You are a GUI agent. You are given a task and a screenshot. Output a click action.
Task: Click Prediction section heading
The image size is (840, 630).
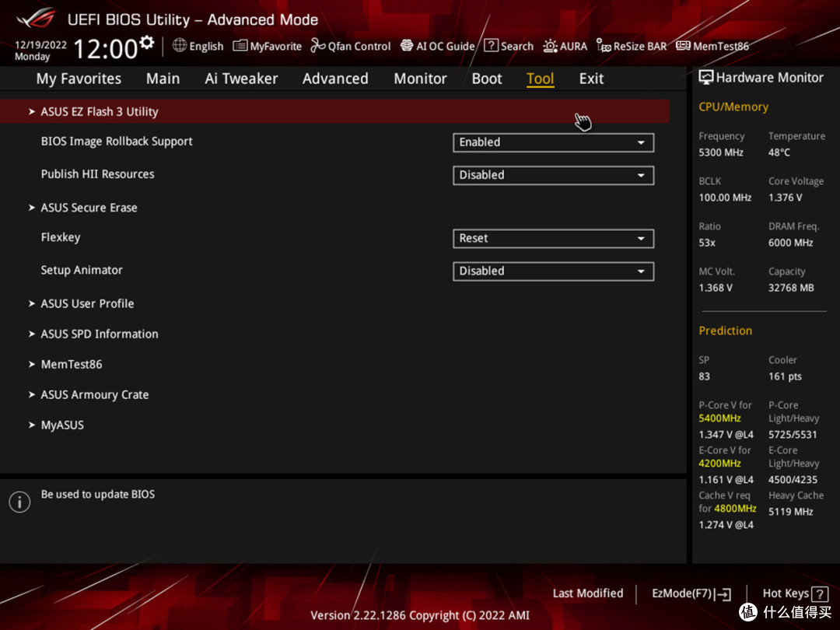(726, 331)
